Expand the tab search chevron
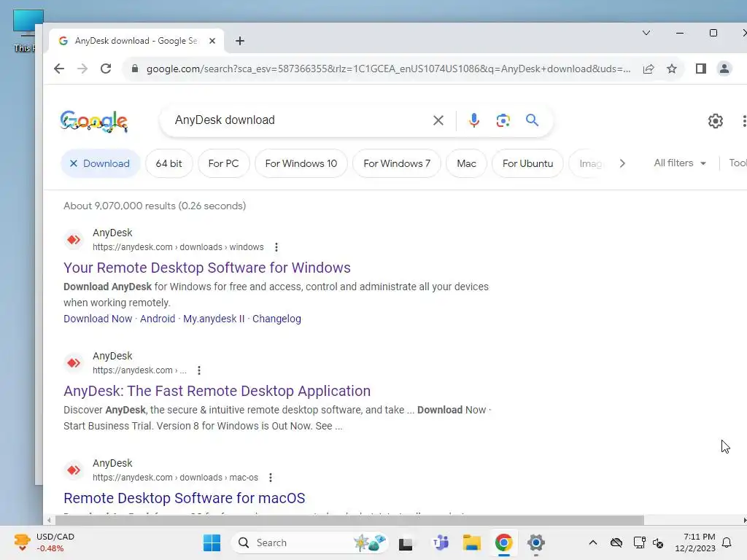This screenshot has width=747, height=560. pyautogui.click(x=646, y=33)
